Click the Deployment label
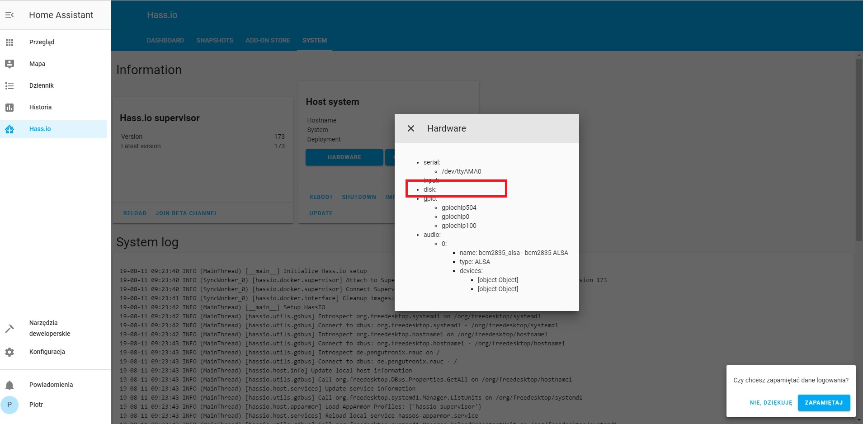 click(324, 139)
